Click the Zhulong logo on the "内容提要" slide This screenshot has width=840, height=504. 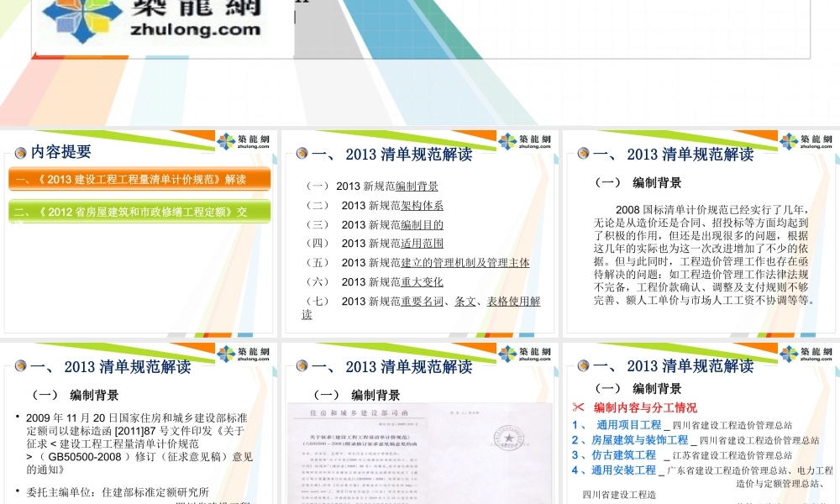(x=244, y=141)
